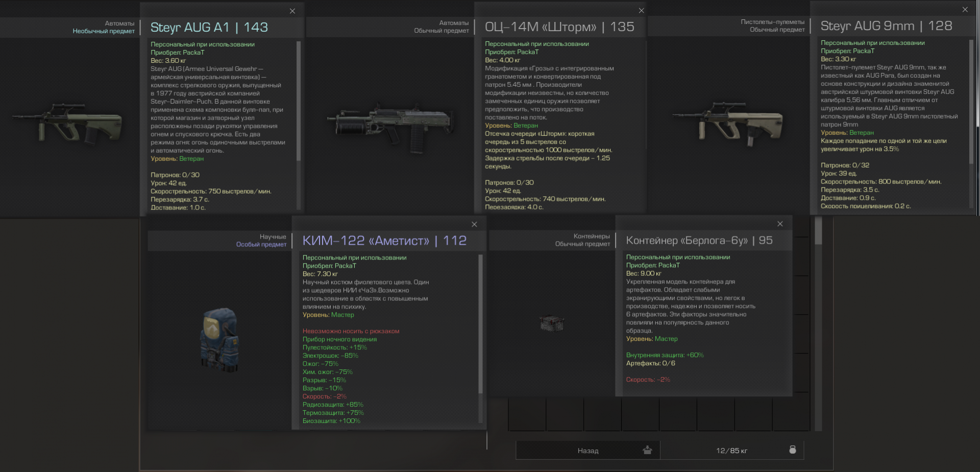Close the КИМ-122 «Аметист» info panel
980x472 pixels.
point(475,224)
